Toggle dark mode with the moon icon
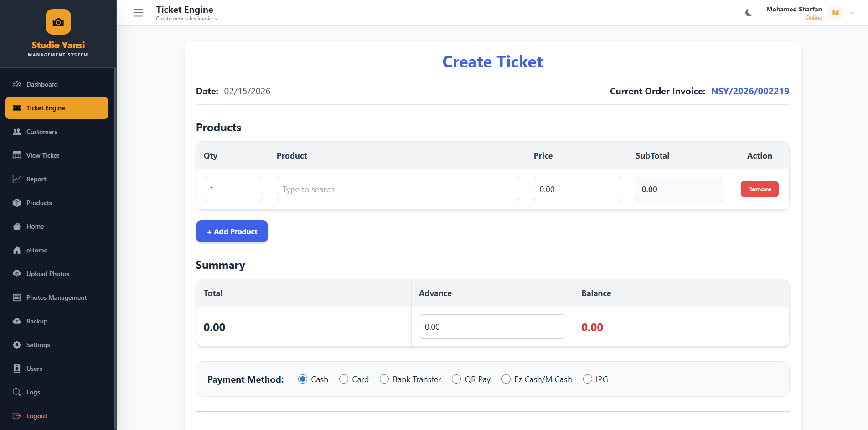The width and height of the screenshot is (868, 430). 748,13
